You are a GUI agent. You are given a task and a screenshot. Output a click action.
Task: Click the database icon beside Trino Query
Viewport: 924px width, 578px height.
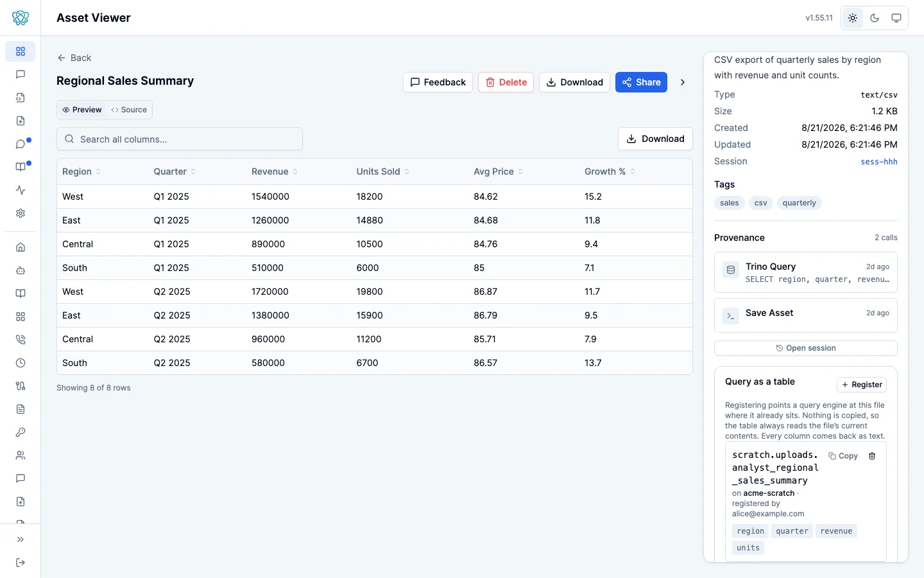[731, 270]
